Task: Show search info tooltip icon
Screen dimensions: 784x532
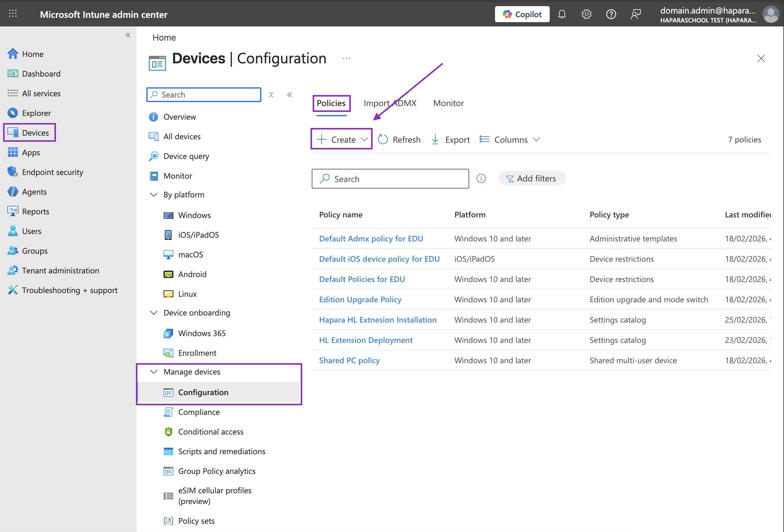Action: (481, 178)
